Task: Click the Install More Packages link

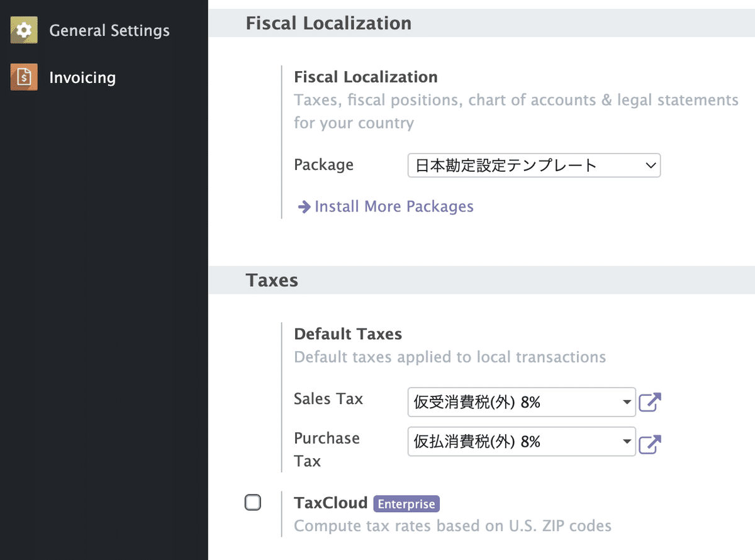Action: click(x=394, y=206)
